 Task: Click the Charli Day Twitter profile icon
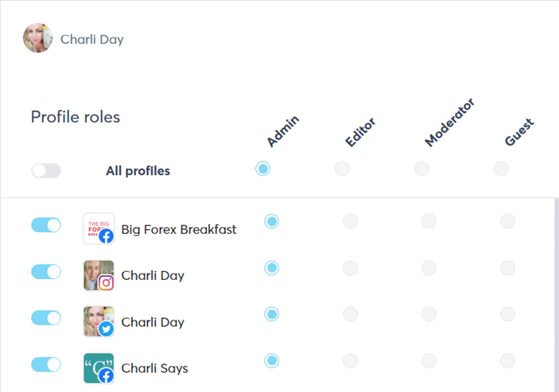tap(99, 322)
